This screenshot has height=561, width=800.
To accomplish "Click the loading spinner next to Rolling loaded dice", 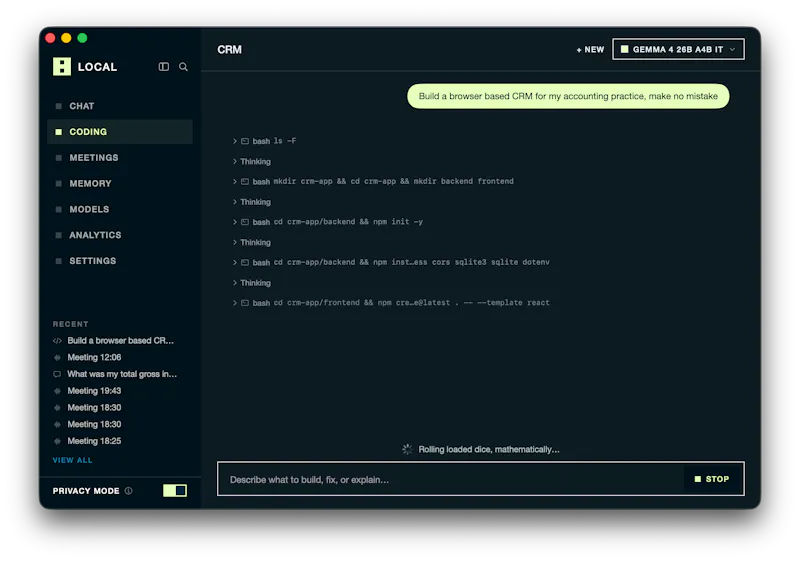I will pos(407,449).
